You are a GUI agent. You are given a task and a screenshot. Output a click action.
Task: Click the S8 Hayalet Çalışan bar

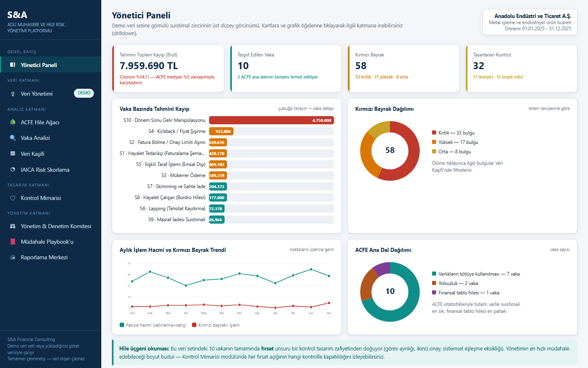click(218, 197)
